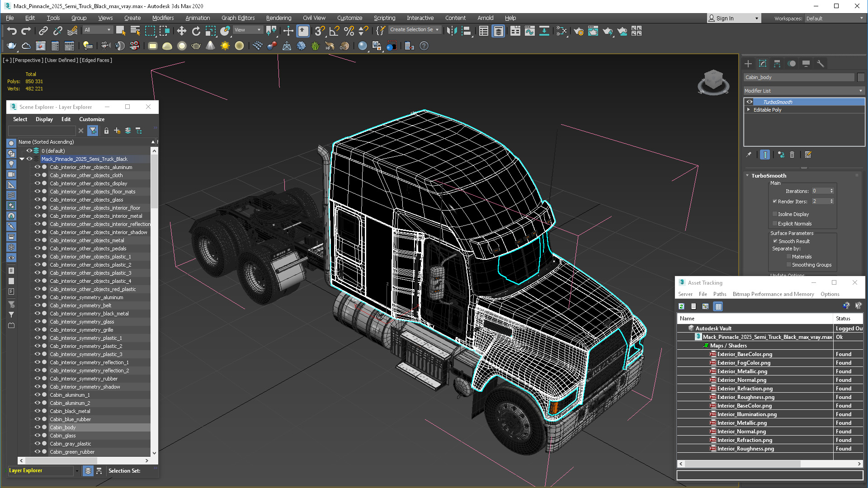Click the Sign In button
This screenshot has height=488, width=868.
pos(725,19)
